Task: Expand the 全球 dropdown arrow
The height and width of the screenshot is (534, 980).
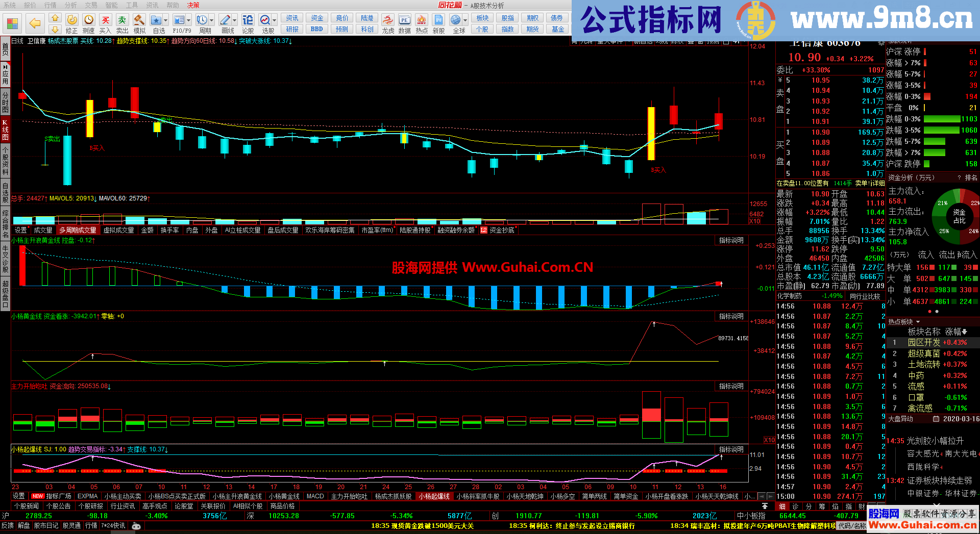Action: pos(465,20)
